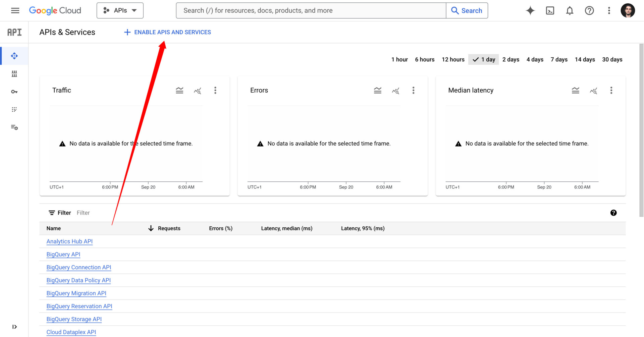Select the 1 day time range
This screenshot has height=337, width=644.
coord(484,59)
